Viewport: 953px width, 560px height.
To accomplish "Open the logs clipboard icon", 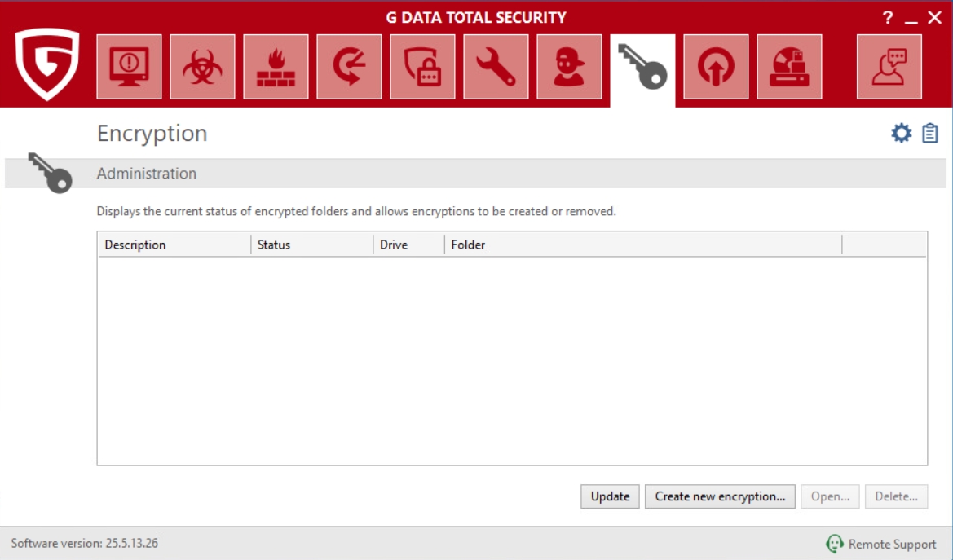I will pos(930,133).
